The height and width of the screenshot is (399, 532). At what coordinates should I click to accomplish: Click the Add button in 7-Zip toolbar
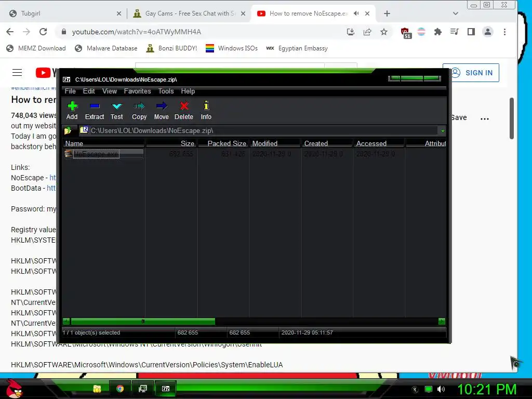(x=72, y=111)
